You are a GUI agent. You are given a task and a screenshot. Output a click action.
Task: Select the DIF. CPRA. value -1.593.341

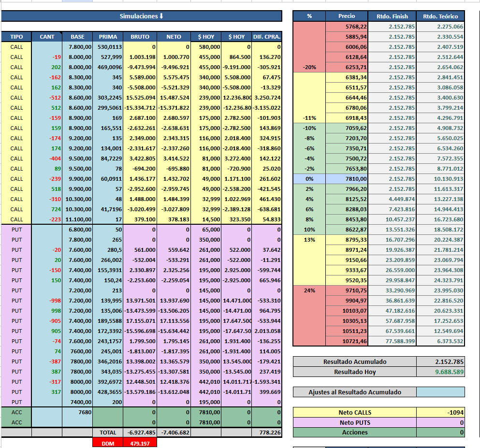point(267,382)
